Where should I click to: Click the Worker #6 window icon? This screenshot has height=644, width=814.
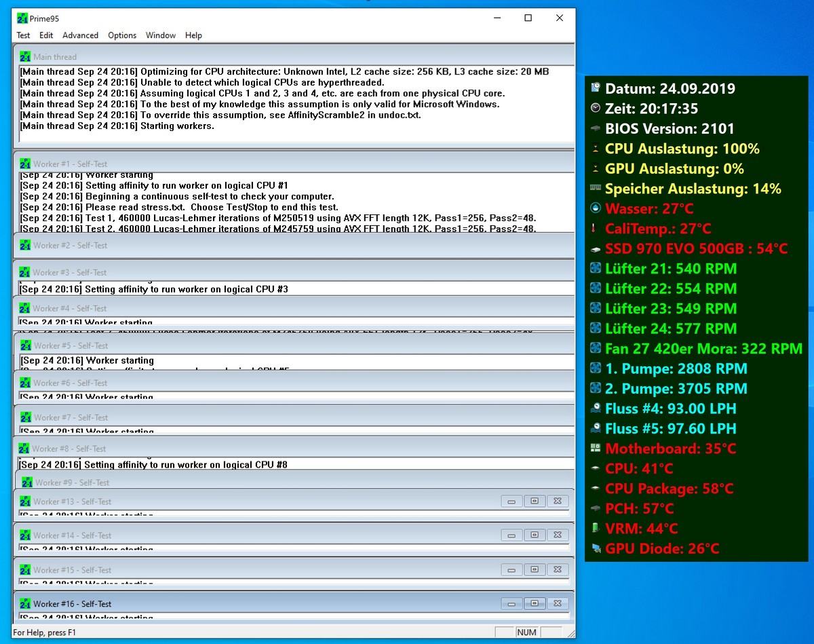coord(25,383)
